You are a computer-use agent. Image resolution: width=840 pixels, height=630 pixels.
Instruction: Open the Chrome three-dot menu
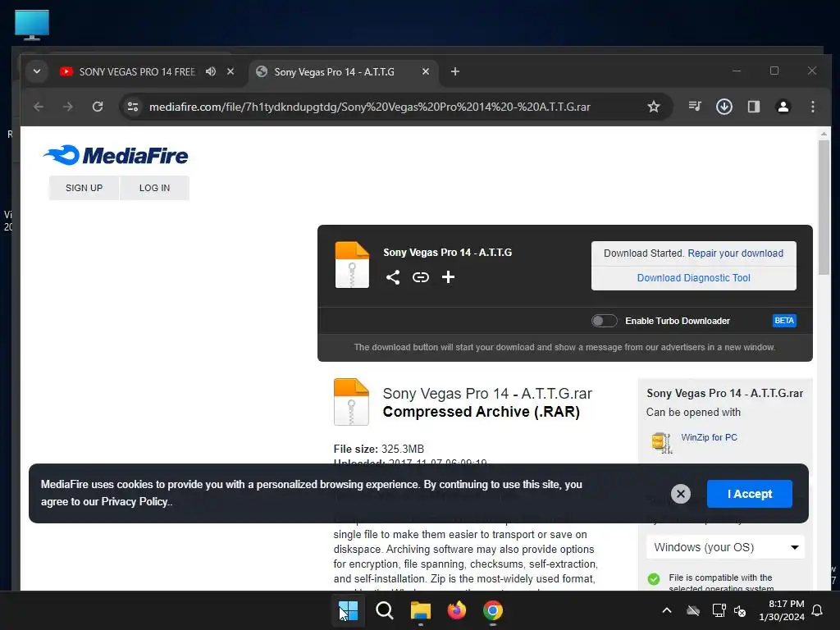[813, 107]
